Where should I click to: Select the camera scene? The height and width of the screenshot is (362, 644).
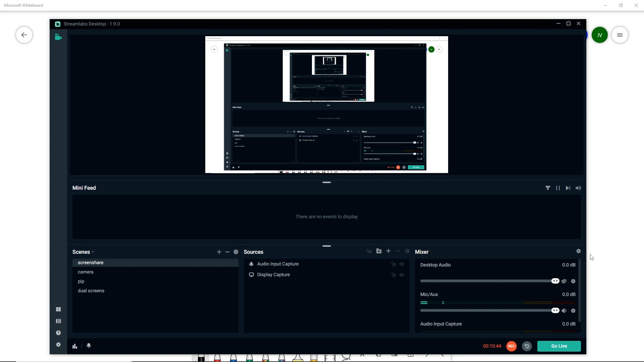155,272
